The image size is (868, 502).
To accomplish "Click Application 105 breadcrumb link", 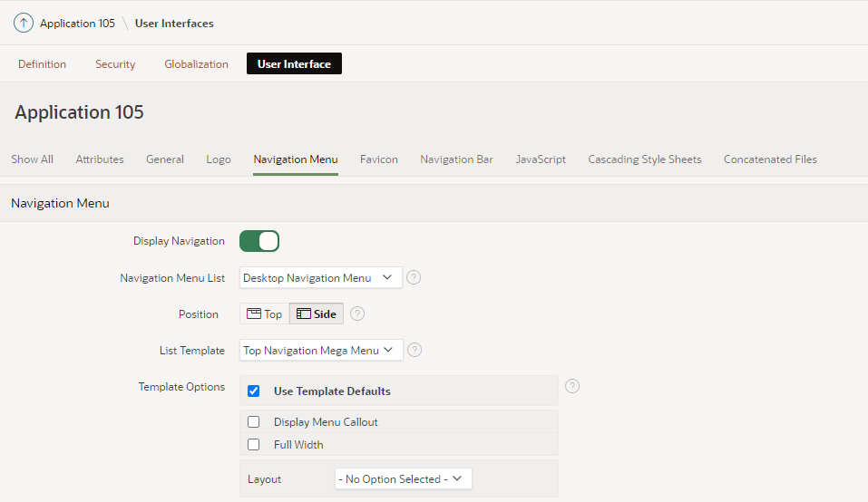I will click(77, 24).
